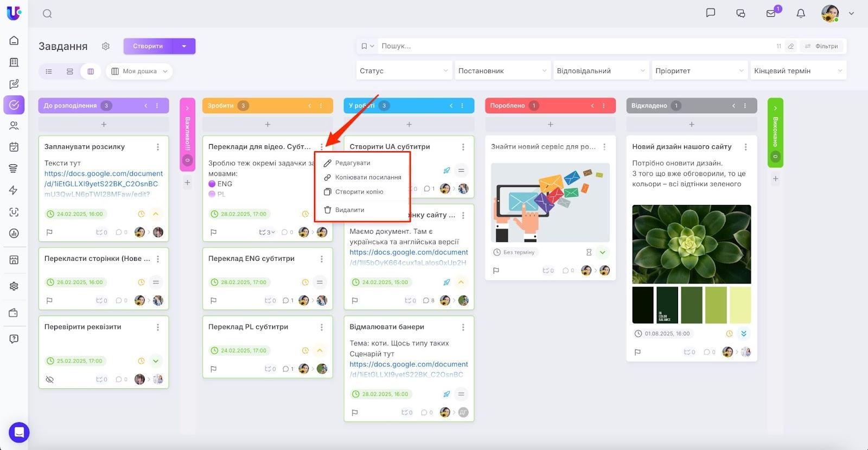This screenshot has height=450, width=868.
Task: Open email illustration thumbnail in Пороблено card
Action: (550, 203)
